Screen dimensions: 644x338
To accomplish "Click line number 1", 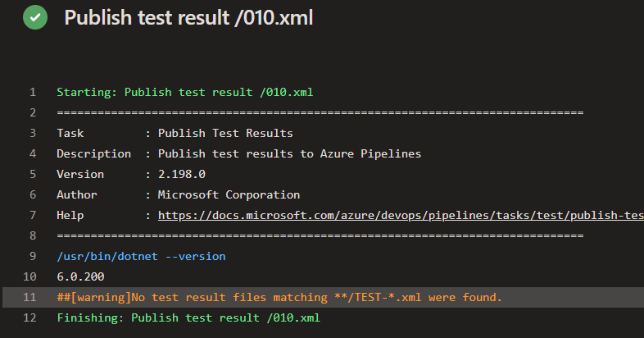I will tap(33, 92).
